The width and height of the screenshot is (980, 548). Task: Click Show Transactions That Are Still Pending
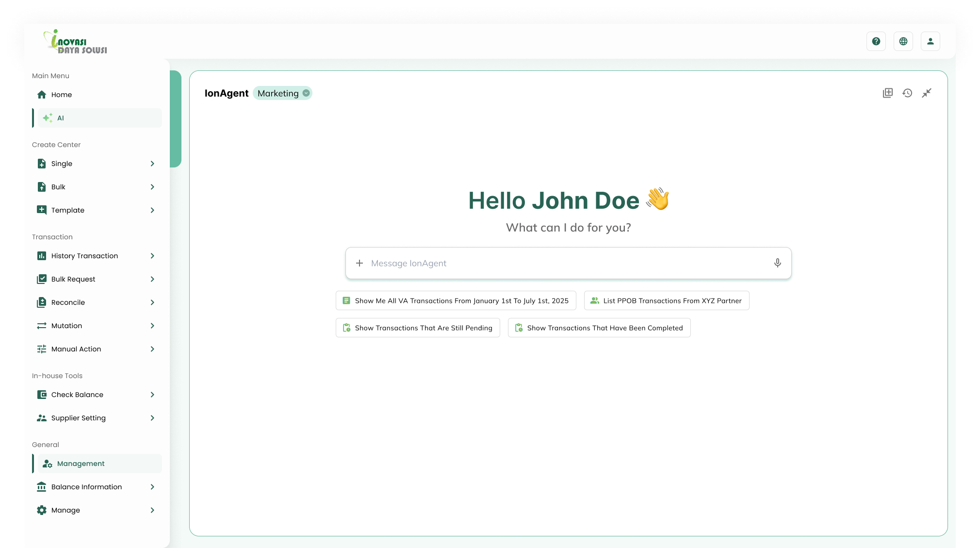point(417,328)
